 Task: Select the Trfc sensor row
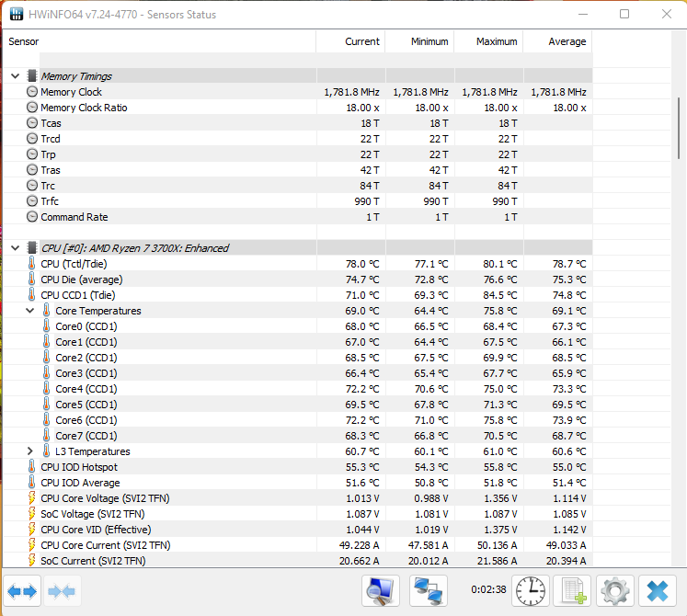298,201
